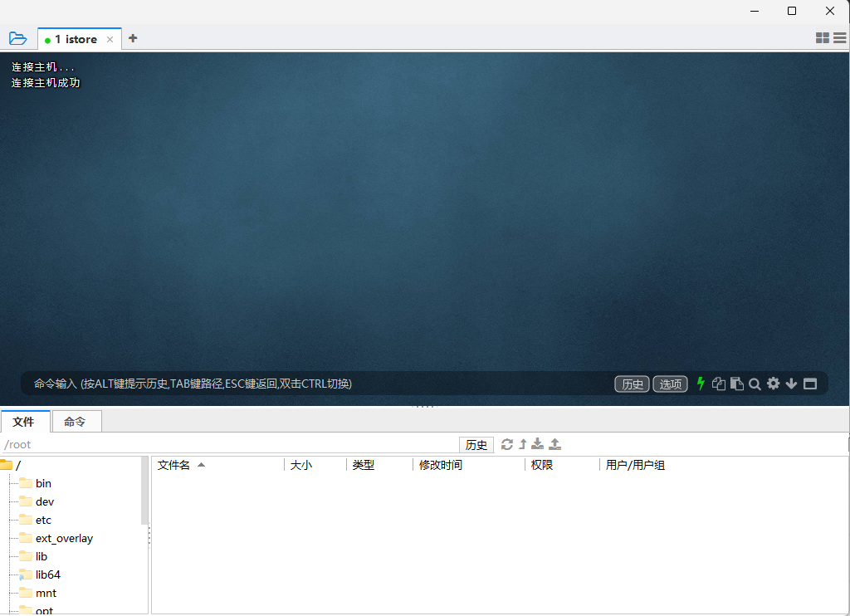Click the green lightning quick command icon
This screenshot has height=616, width=850.
[701, 384]
